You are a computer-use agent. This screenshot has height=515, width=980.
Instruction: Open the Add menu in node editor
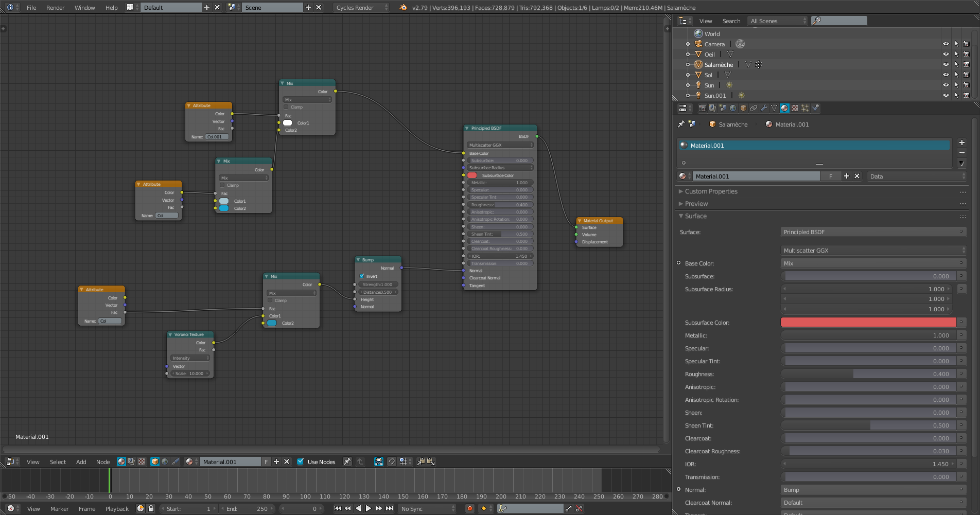click(81, 462)
